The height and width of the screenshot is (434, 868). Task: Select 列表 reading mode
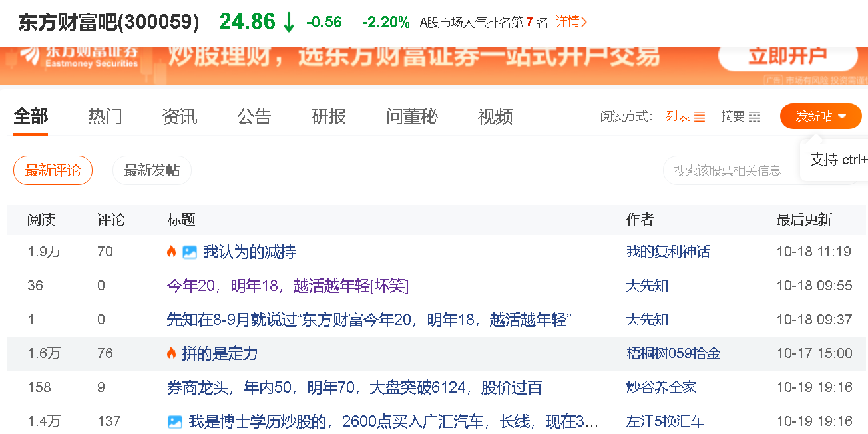tap(678, 116)
